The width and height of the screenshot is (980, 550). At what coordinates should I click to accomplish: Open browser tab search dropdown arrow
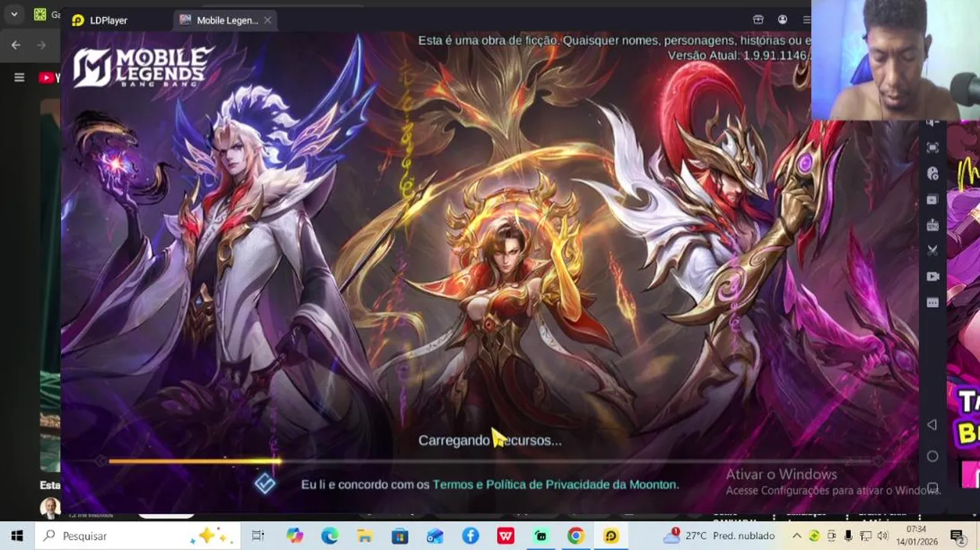(x=14, y=14)
